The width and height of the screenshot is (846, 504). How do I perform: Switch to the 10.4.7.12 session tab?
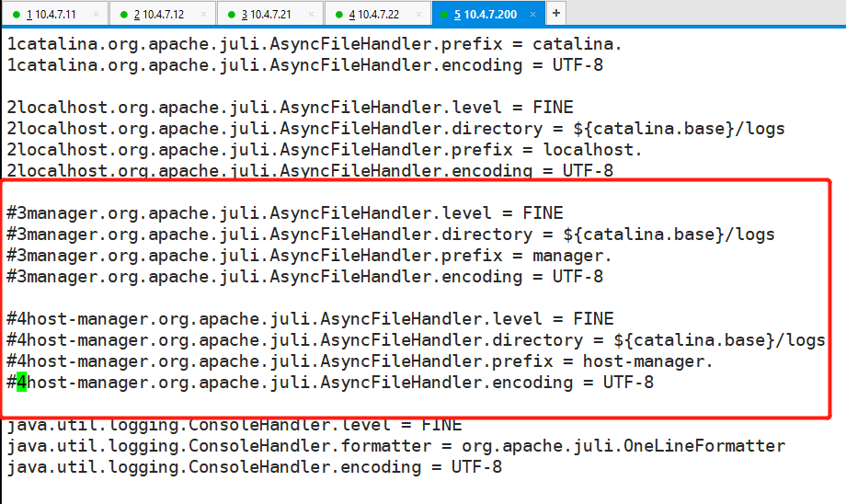point(158,15)
